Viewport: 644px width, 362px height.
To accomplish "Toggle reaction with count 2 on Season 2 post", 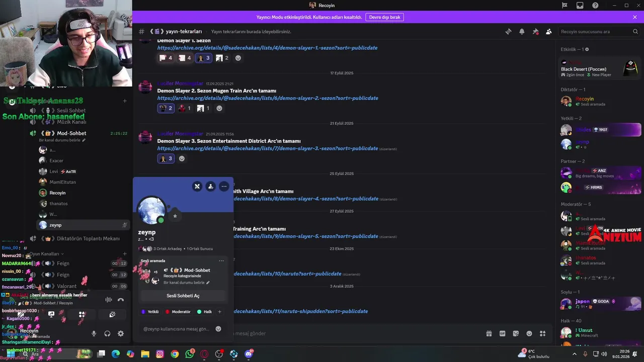I will tap(166, 108).
